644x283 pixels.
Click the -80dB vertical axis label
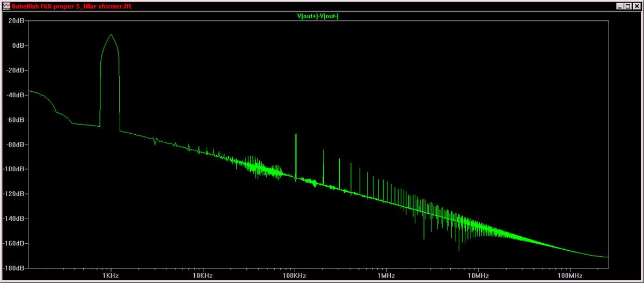(x=16, y=144)
